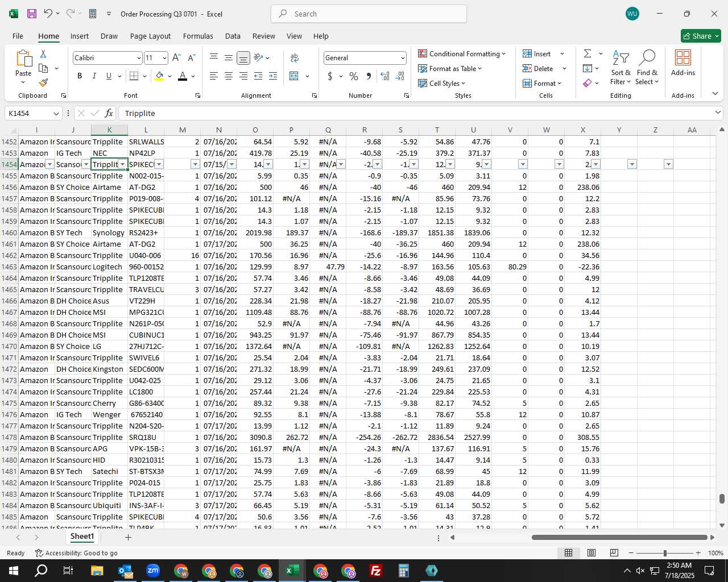Screen dimensions: 728x582
Task: Switch to the Review tab
Action: click(x=264, y=36)
